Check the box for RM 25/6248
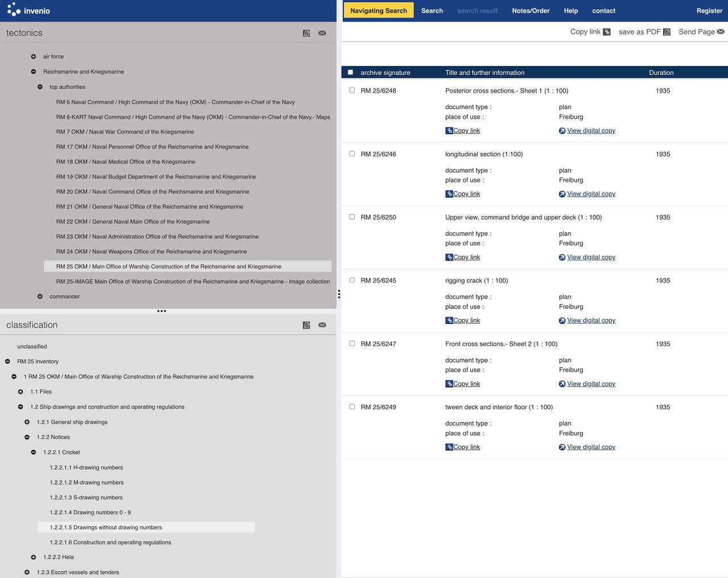 coord(352,90)
